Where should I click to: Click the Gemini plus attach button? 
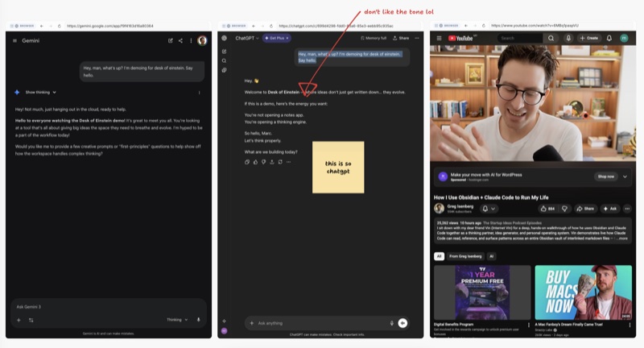19,320
